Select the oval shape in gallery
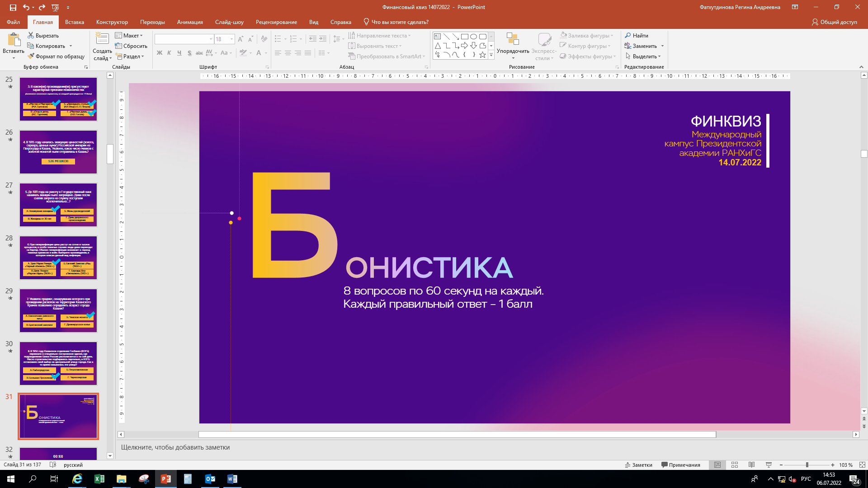This screenshot has height=488, width=868. 473,37
